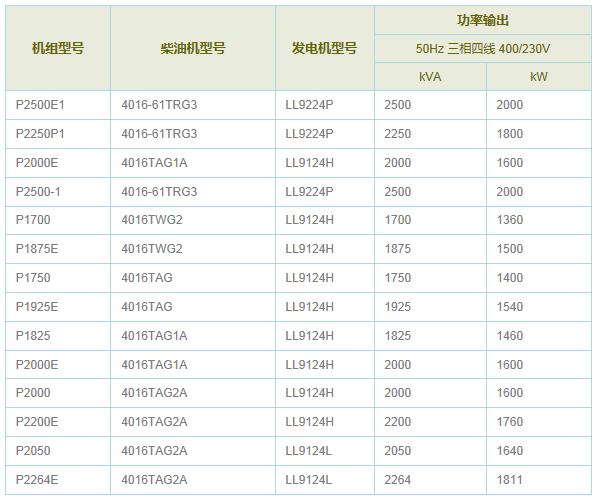Click the P2250P1 model cell

pos(40,134)
